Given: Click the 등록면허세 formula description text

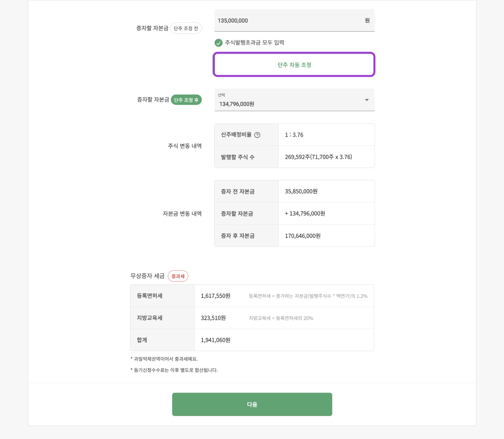Looking at the screenshot, I should coord(308,296).
